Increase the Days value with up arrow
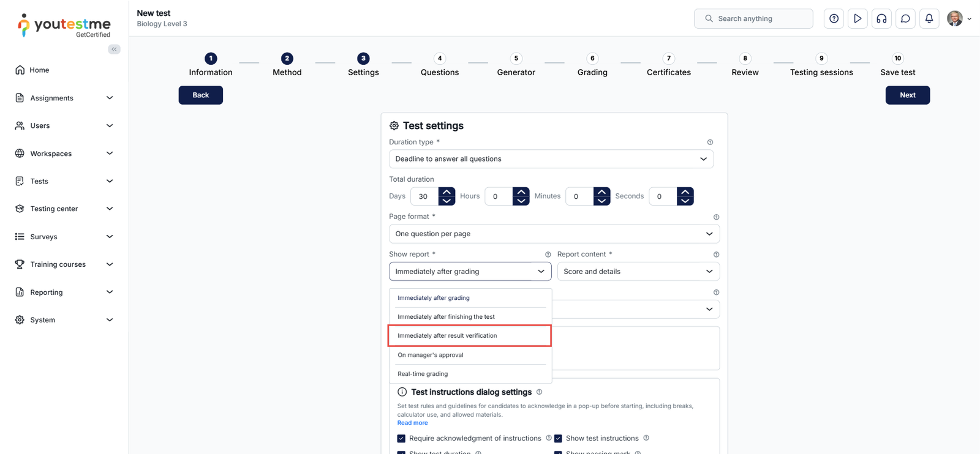The height and width of the screenshot is (454, 980). click(447, 192)
